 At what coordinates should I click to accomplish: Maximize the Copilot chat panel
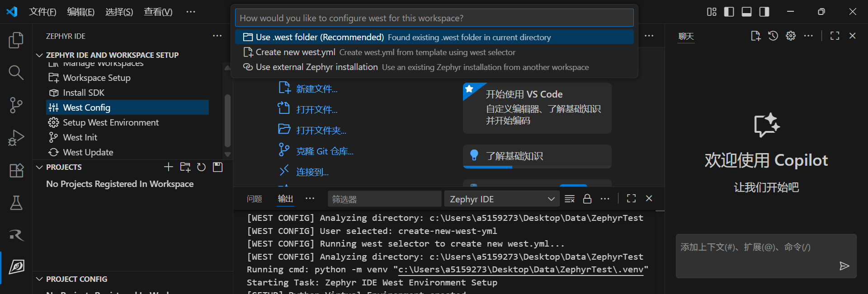coord(835,36)
